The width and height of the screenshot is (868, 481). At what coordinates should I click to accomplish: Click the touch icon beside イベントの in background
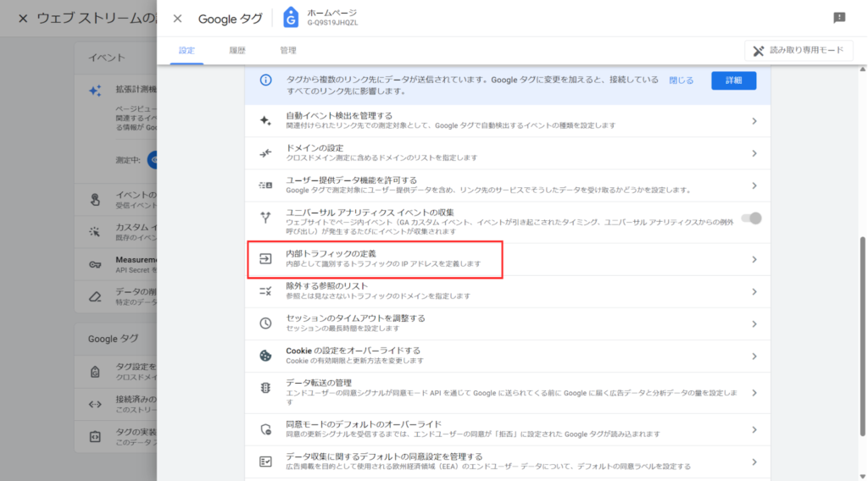coord(95,200)
